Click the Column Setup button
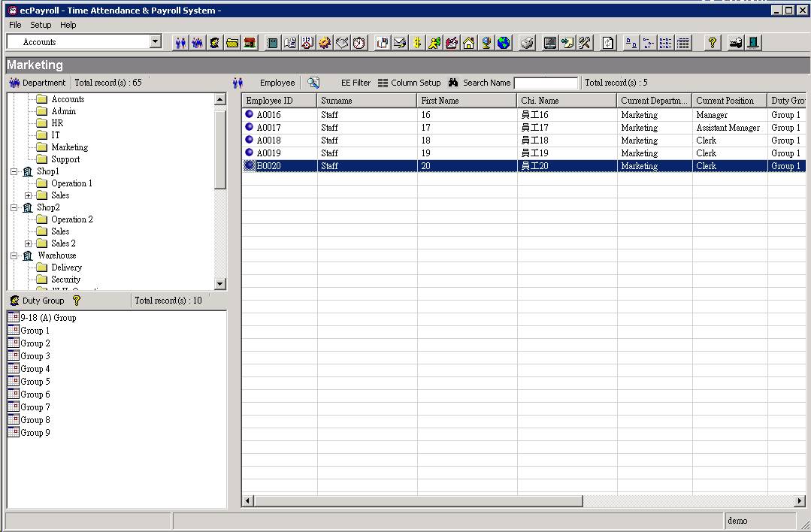 pos(409,83)
